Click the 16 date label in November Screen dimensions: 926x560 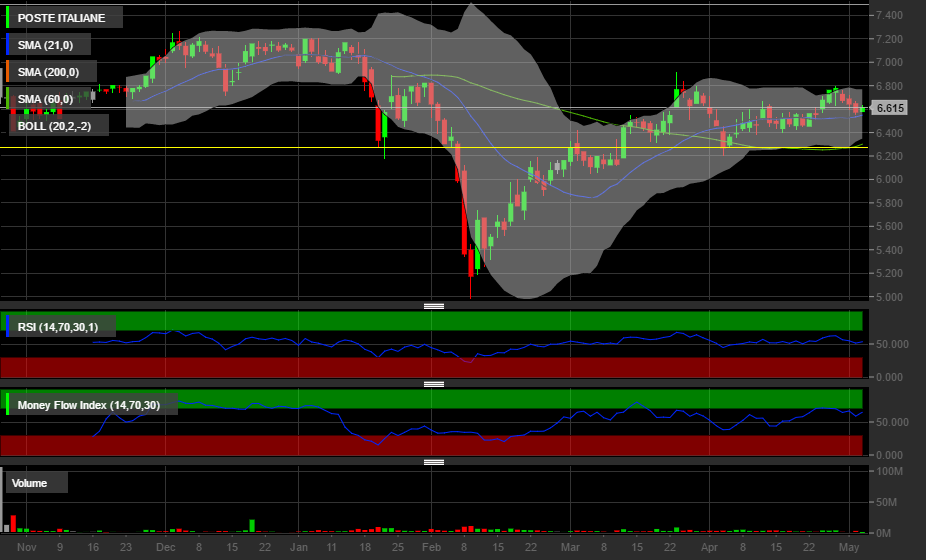pos(93,547)
